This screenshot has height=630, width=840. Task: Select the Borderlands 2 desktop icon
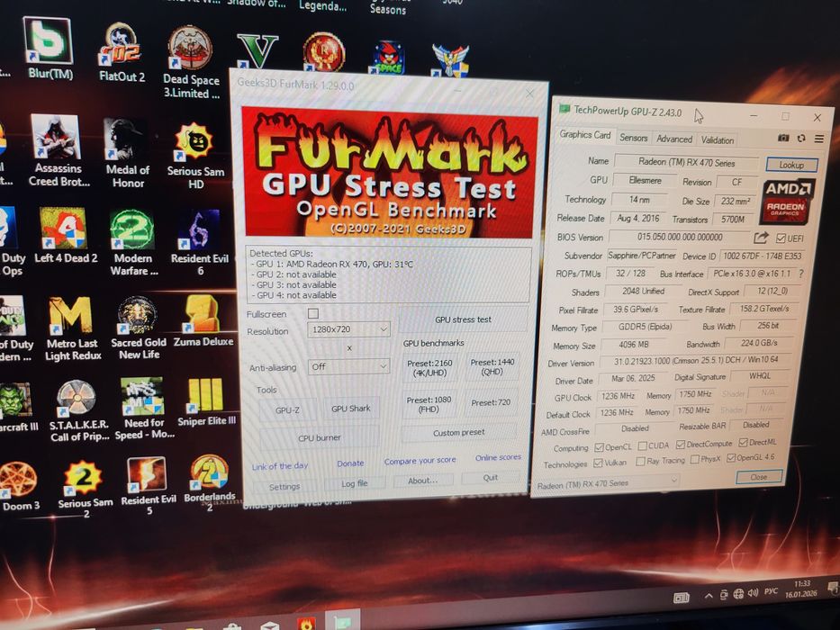(210, 483)
